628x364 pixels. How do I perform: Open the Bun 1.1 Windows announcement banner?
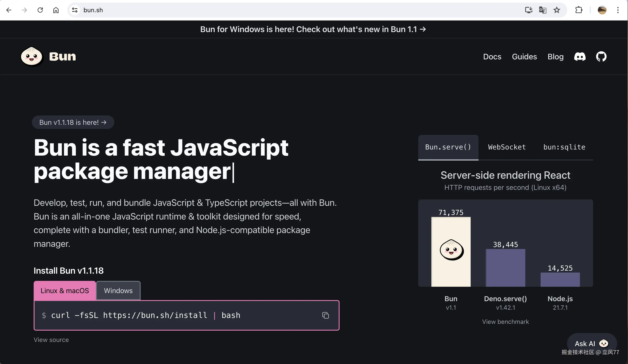313,29
